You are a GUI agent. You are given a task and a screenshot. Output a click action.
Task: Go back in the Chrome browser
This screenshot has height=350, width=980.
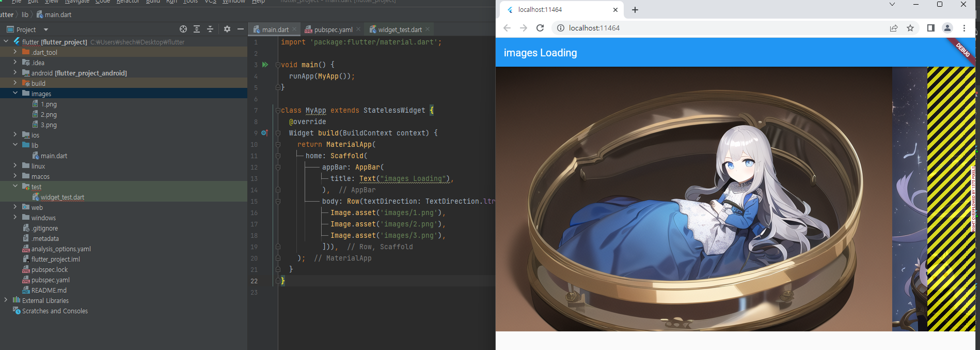[507, 28]
